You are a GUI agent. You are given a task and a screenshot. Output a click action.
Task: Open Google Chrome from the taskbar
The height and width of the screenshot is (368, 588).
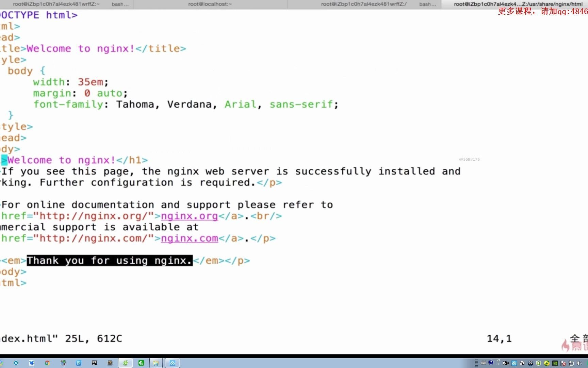pyautogui.click(x=47, y=363)
